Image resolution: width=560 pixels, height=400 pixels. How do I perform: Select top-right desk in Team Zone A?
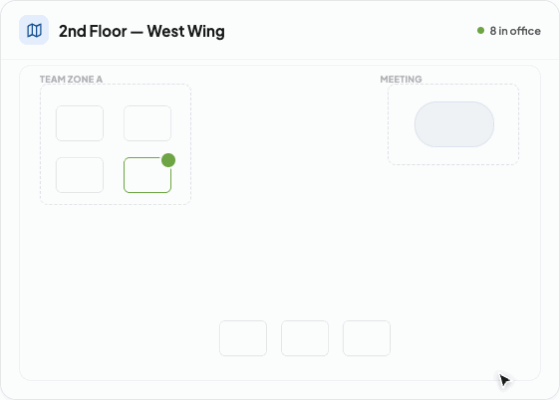coord(148,123)
